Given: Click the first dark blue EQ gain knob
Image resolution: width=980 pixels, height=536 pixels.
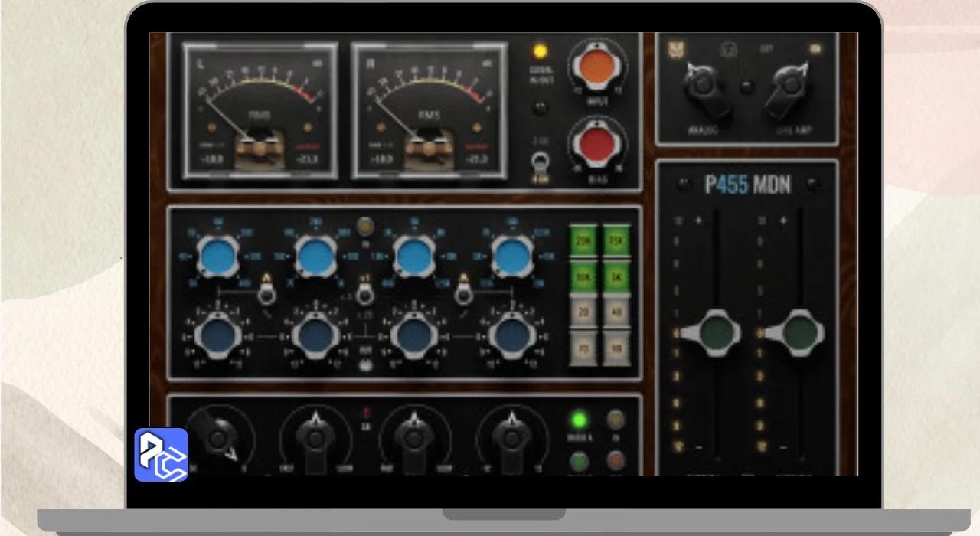Looking at the screenshot, I should [218, 335].
